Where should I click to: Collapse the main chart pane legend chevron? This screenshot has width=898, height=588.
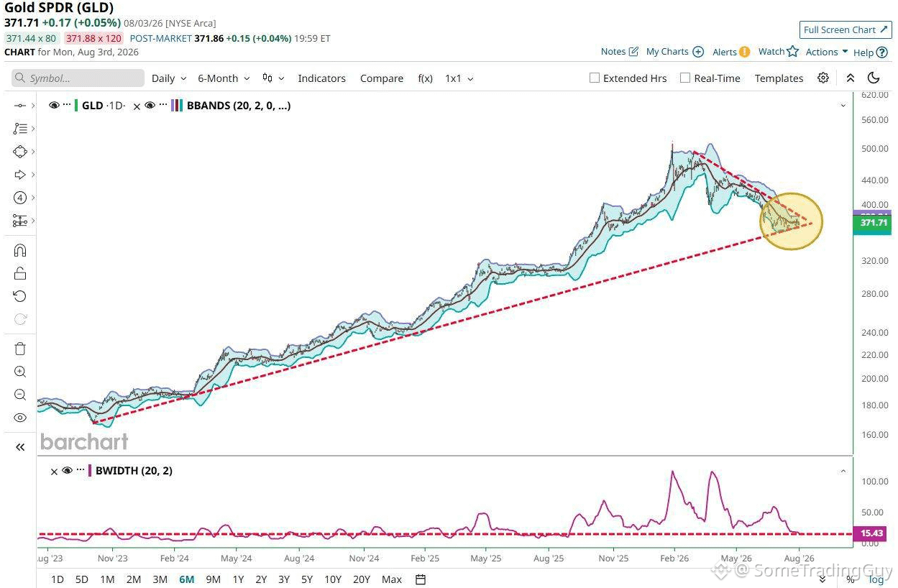click(x=843, y=106)
